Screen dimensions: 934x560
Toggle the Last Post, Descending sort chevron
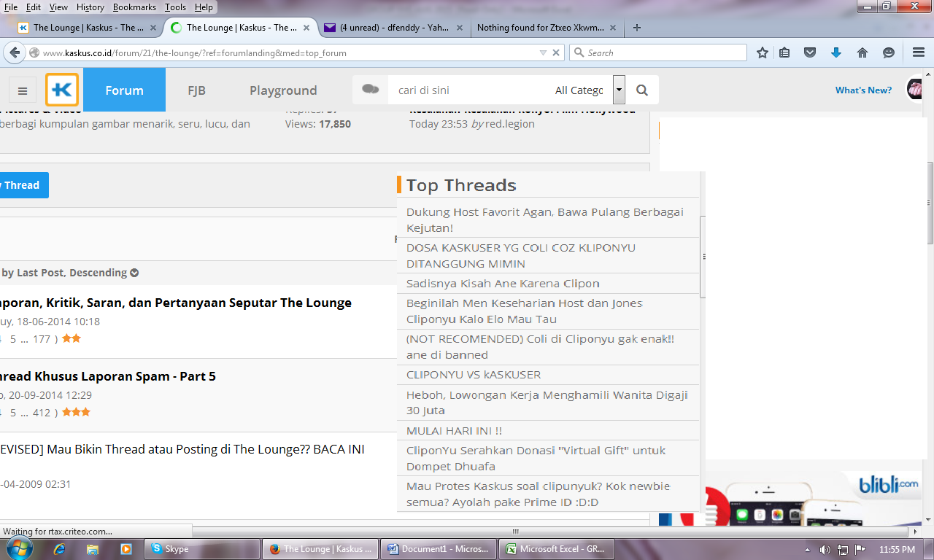134,273
